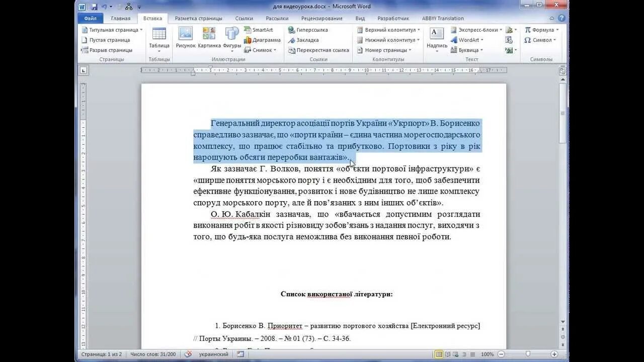Open the Разработчик tab
The image size is (644, 362).
point(393,19)
